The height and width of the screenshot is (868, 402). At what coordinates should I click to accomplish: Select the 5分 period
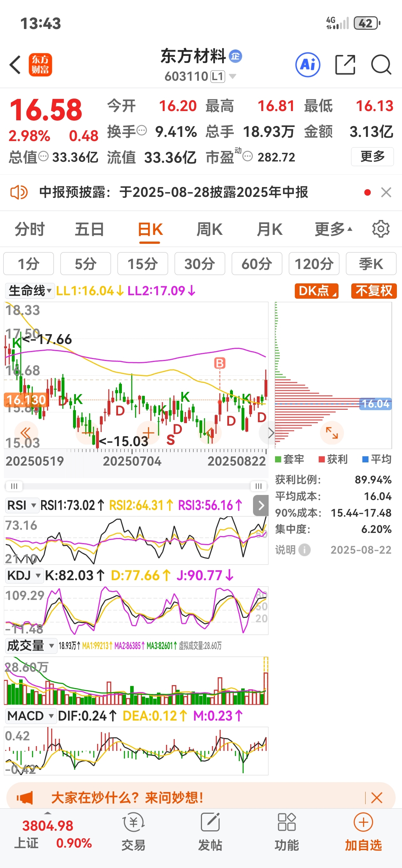click(86, 264)
